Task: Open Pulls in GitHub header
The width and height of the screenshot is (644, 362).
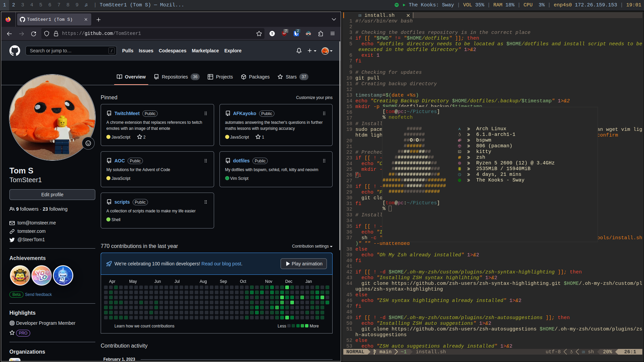Action: [128, 51]
